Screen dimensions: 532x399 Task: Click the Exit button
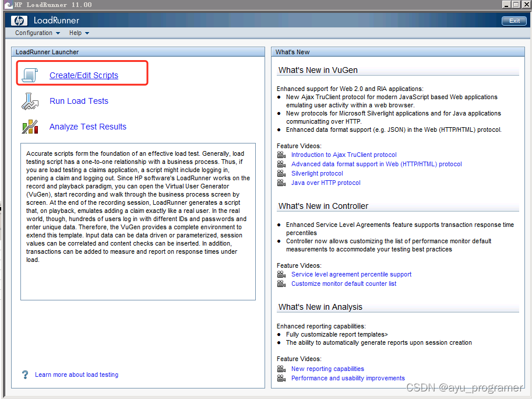tap(514, 21)
